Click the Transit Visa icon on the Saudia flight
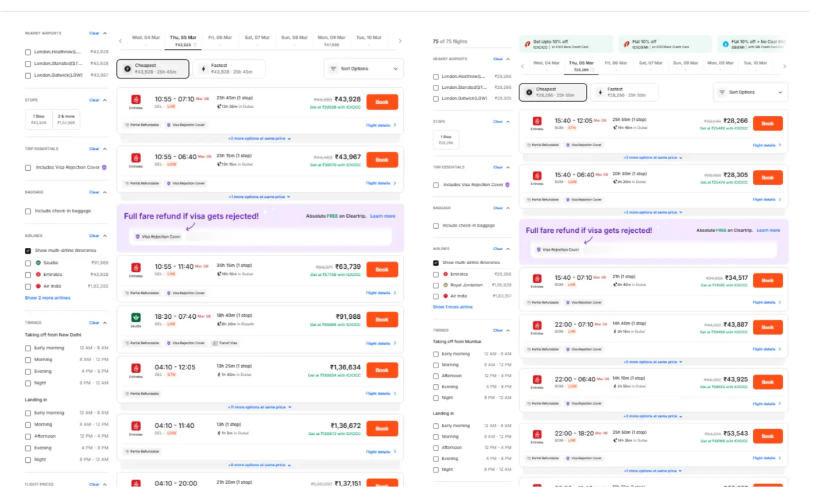834x504 pixels. click(215, 343)
